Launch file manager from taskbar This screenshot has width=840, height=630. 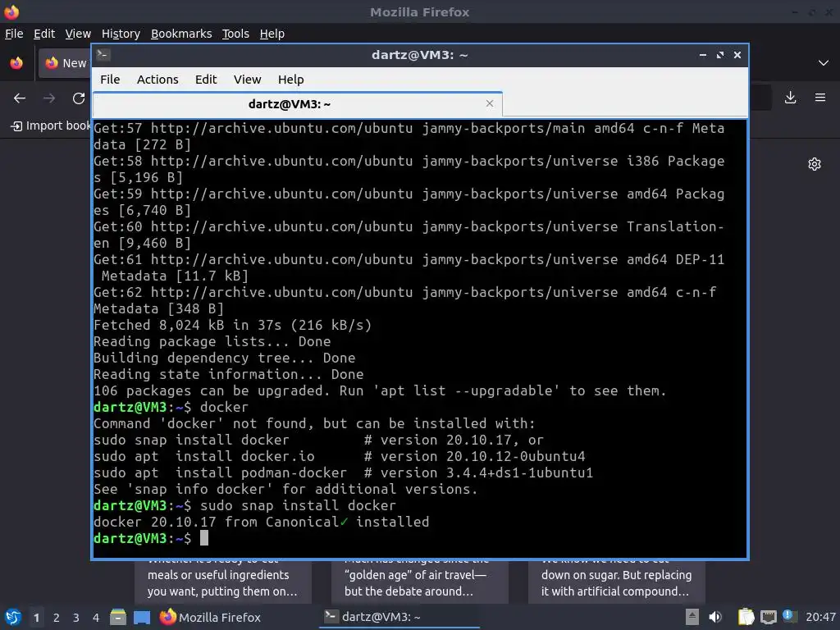(x=118, y=617)
